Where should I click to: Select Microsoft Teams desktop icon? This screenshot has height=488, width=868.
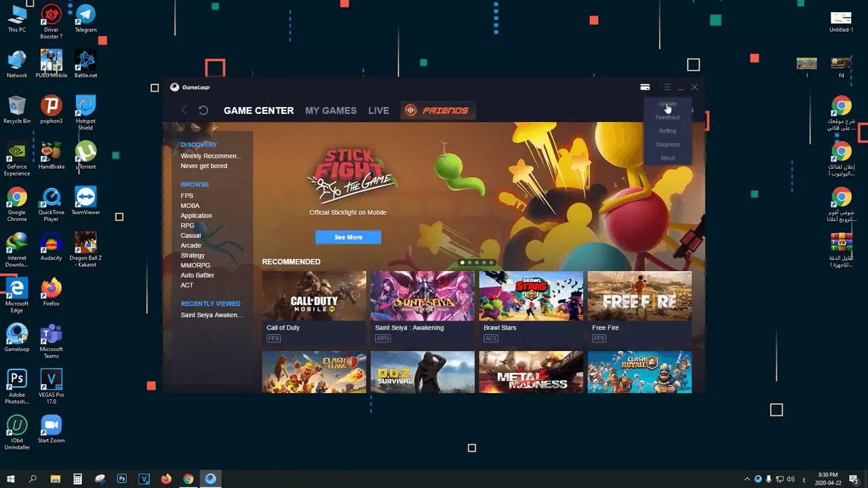(52, 342)
